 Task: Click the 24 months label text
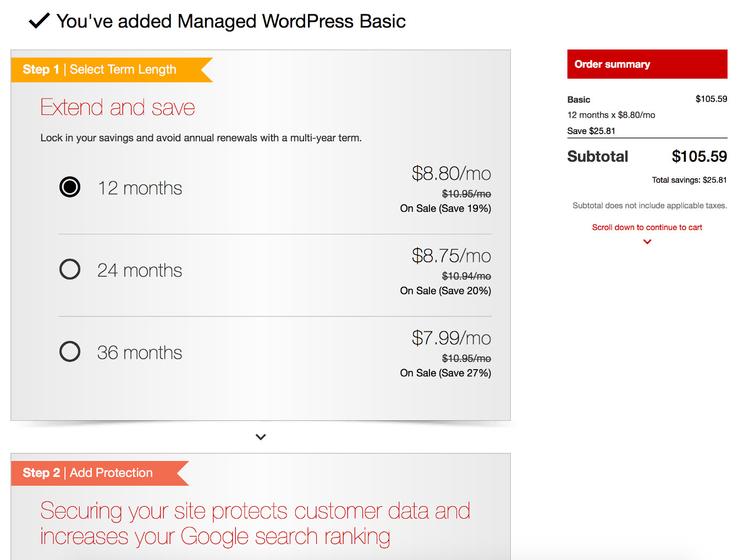140,270
